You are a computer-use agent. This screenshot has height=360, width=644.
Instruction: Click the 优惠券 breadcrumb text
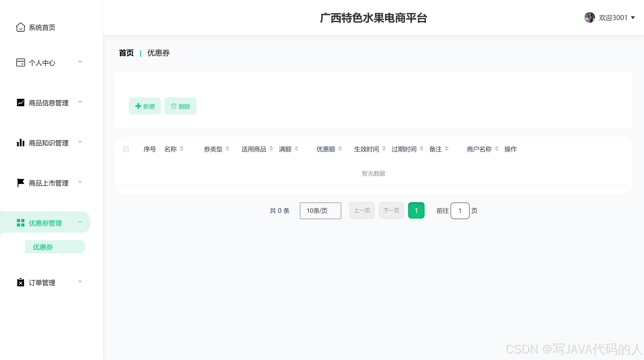click(159, 53)
